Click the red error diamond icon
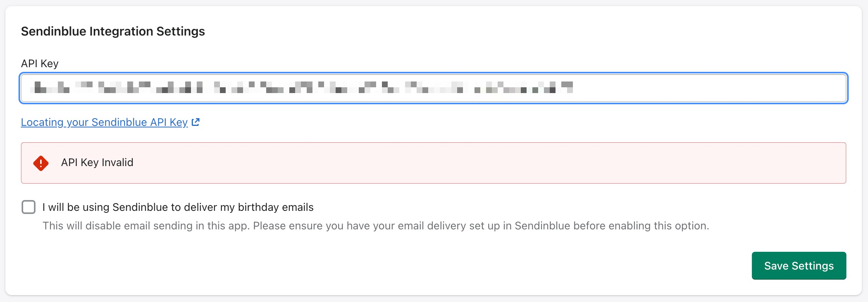 (41, 163)
